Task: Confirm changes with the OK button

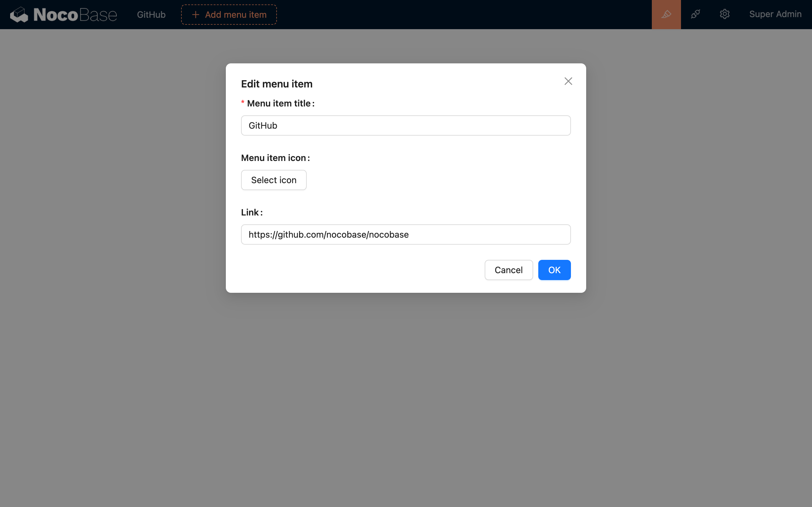Action: coord(554,270)
